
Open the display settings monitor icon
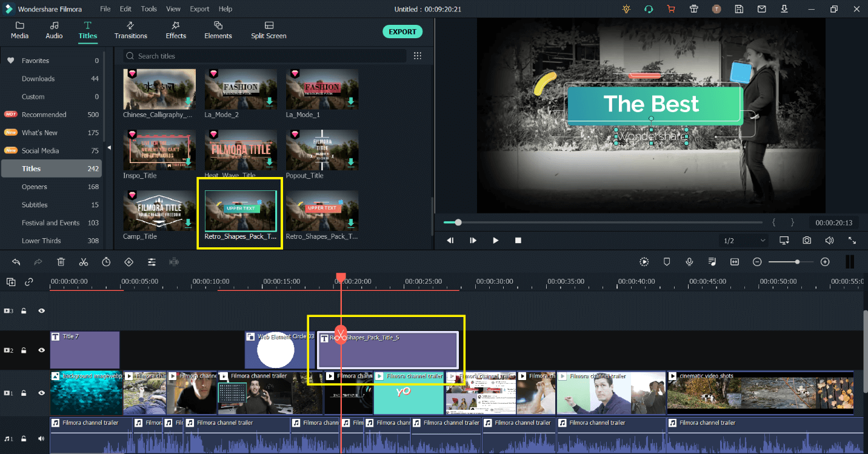point(784,241)
